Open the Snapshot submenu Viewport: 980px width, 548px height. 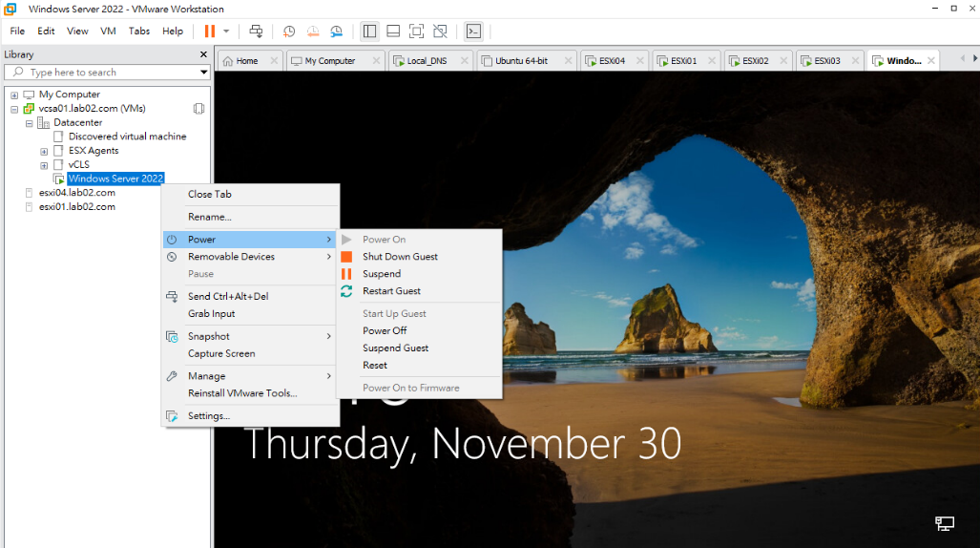251,336
